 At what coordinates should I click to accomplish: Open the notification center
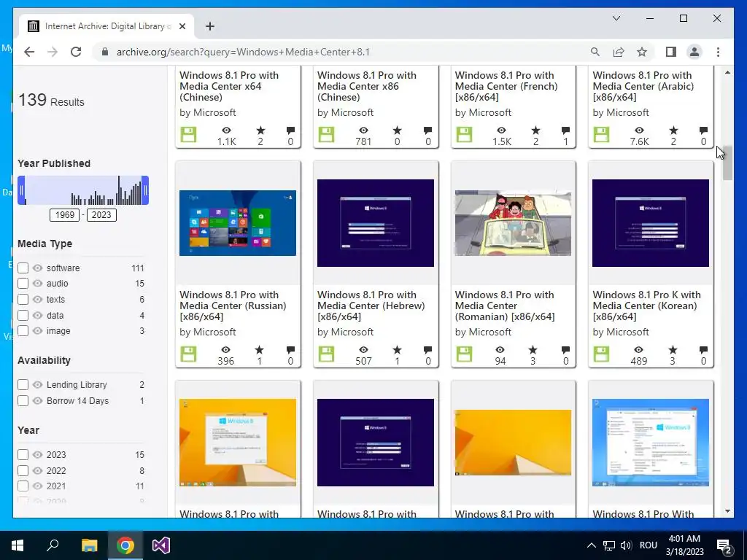coord(724,545)
